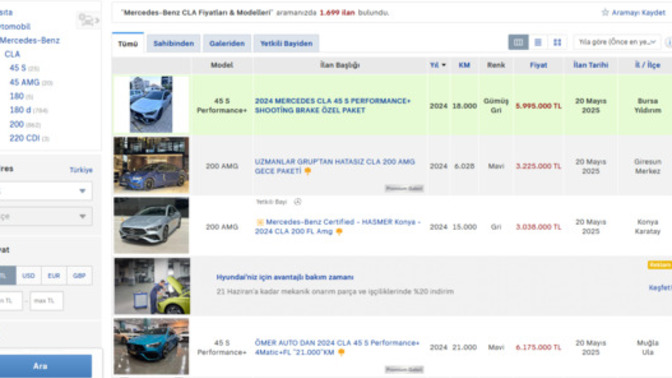Image resolution: width=672 pixels, height=378 pixels.
Task: Sort by the İl / İlçe column header
Action: pos(648,65)
